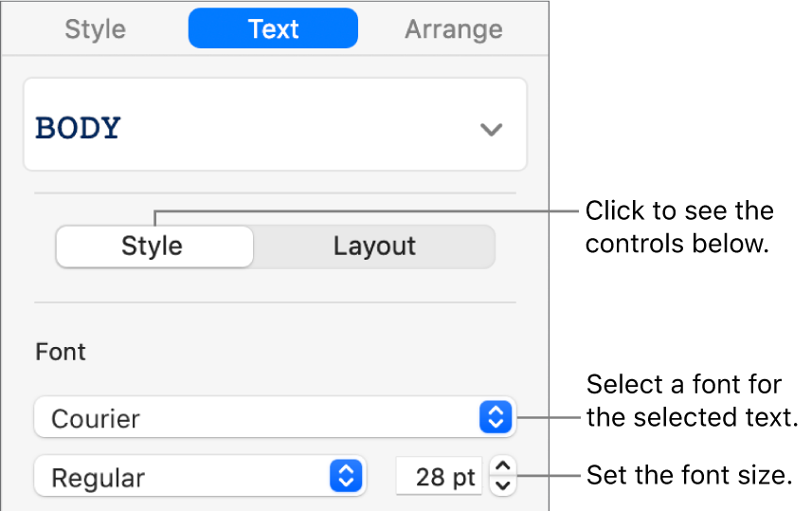
Task: Click the Font section label
Action: 61,352
